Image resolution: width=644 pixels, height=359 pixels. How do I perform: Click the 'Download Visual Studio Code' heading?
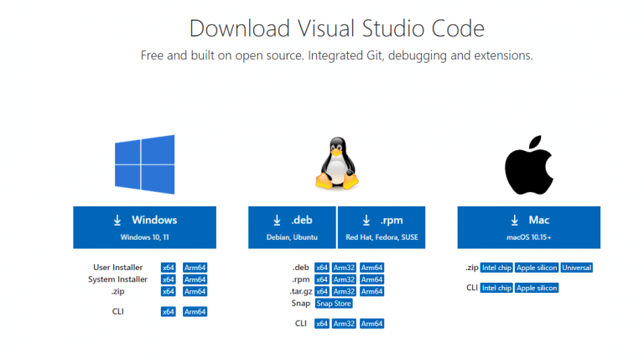[x=337, y=29]
